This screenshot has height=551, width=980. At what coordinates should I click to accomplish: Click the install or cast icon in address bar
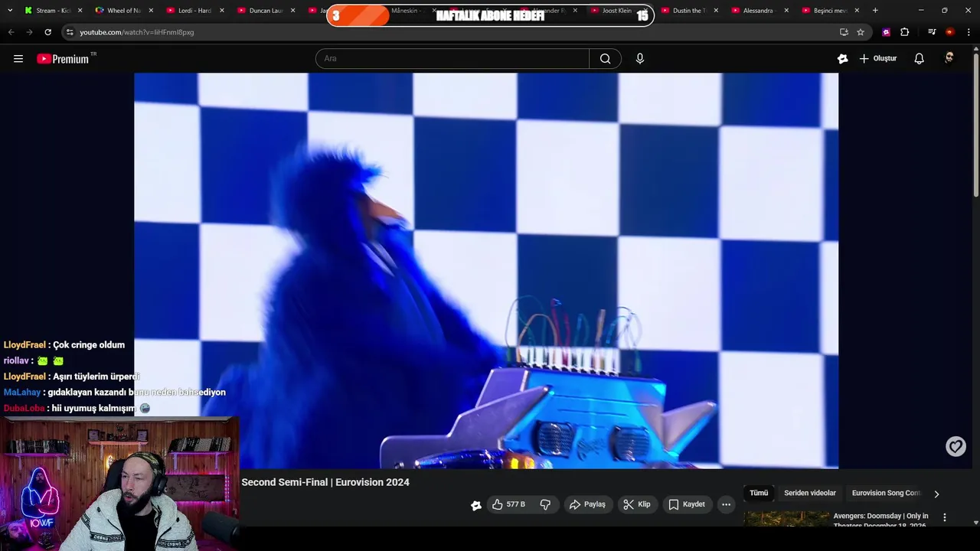click(844, 32)
